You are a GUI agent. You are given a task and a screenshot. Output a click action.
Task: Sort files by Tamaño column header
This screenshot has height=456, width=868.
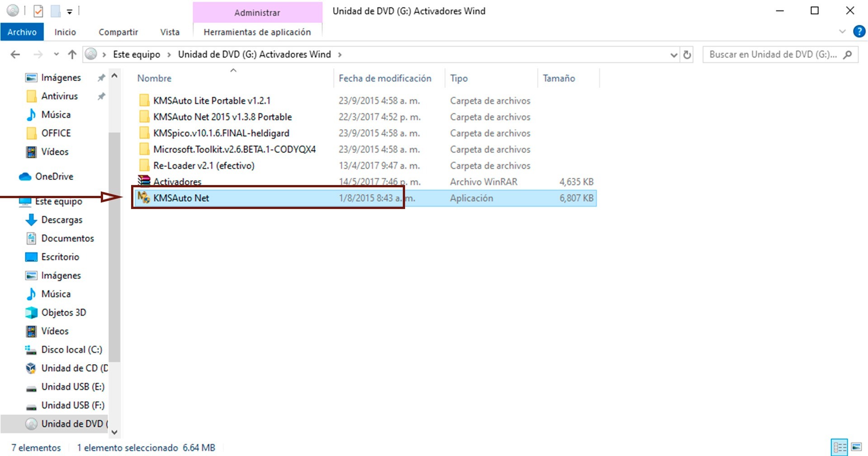pos(559,78)
